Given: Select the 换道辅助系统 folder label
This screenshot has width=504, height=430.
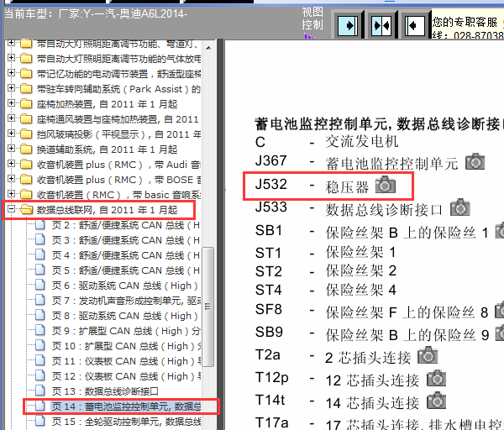Looking at the screenshot, I should (107, 149).
